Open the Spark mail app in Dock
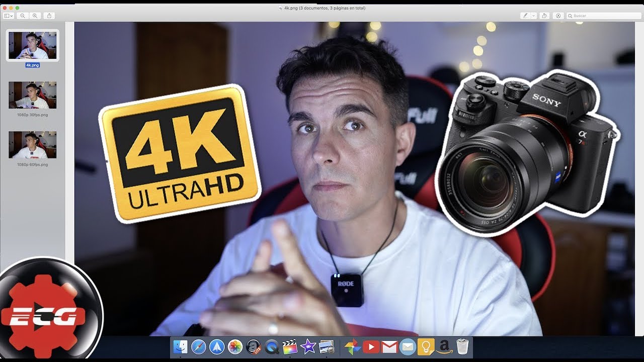 tap(217, 346)
